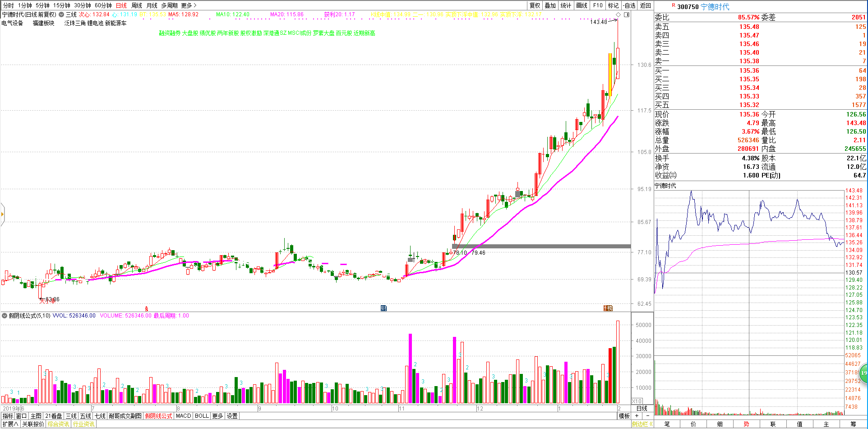This screenshot has height=429, width=868.
Task: Open the 综合资讯 news link
Action: pos(59,424)
